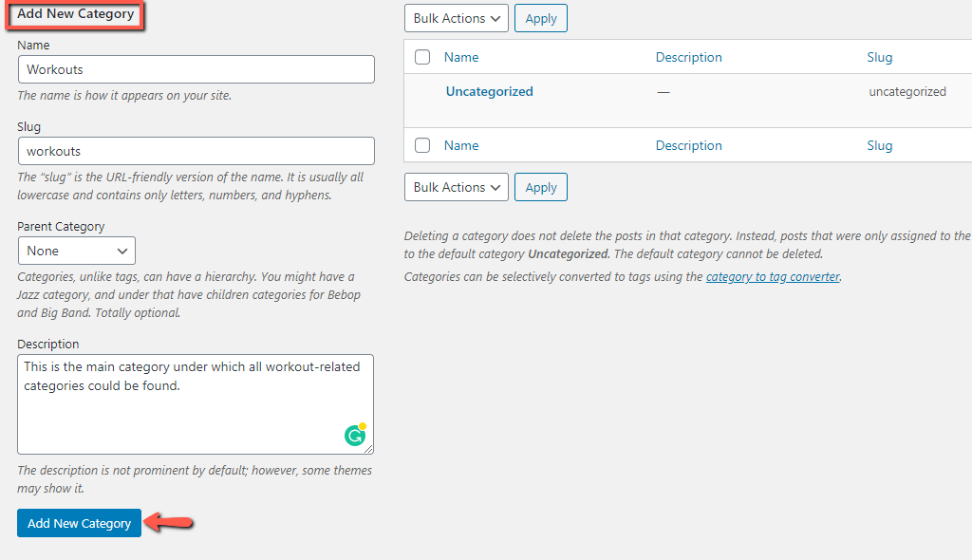The width and height of the screenshot is (972, 560).
Task: Sort by Slug in table header
Action: (880, 57)
